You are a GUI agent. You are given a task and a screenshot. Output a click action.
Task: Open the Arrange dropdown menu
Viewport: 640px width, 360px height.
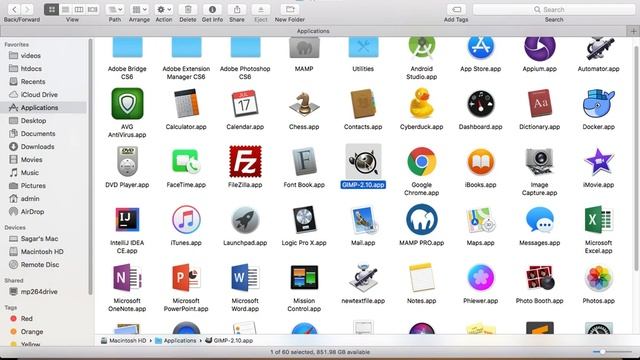tap(139, 9)
